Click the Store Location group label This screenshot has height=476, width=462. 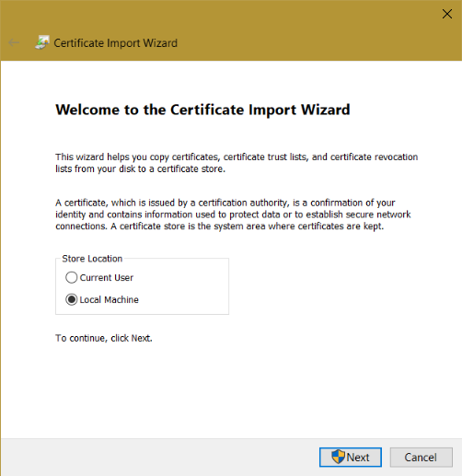(x=92, y=259)
